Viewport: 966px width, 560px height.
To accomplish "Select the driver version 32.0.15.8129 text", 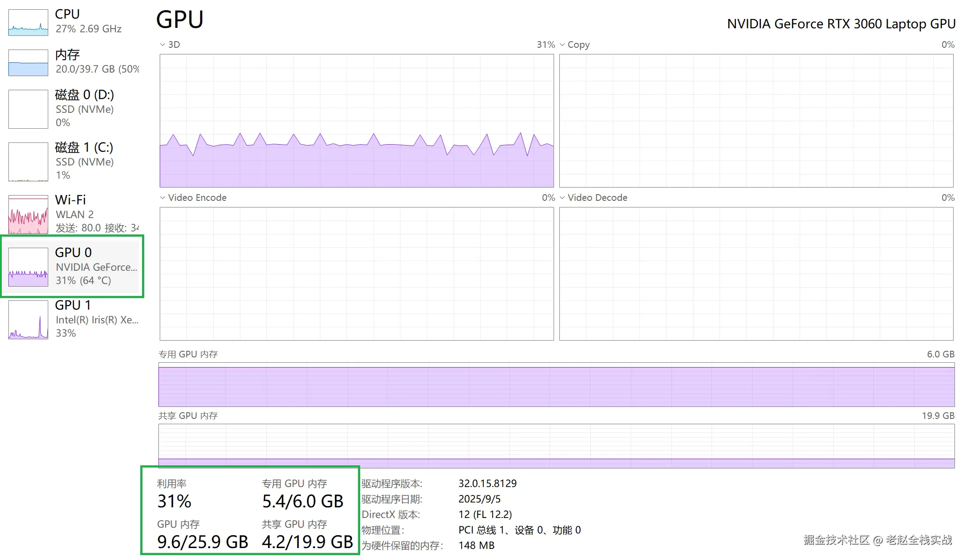I will coord(488,483).
